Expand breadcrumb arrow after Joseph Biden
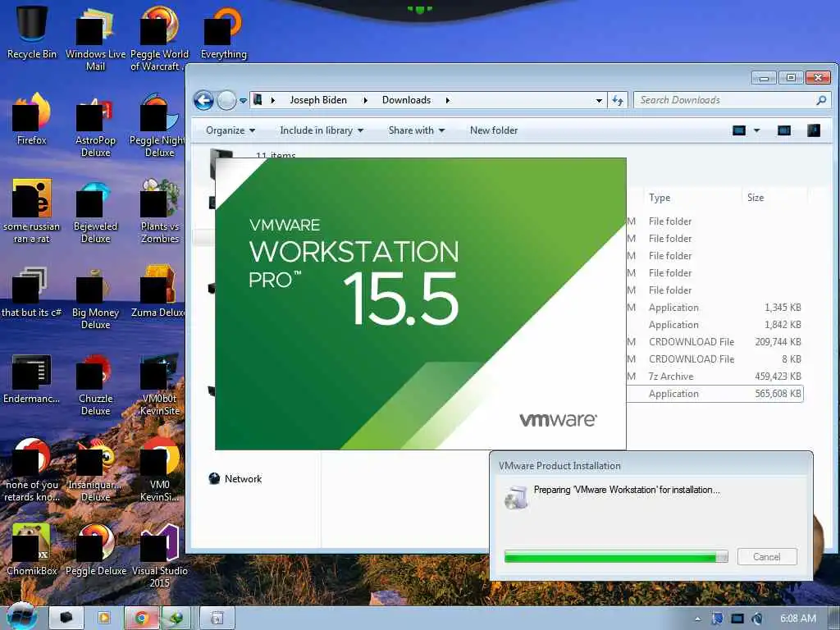This screenshot has width=840, height=630. (365, 100)
